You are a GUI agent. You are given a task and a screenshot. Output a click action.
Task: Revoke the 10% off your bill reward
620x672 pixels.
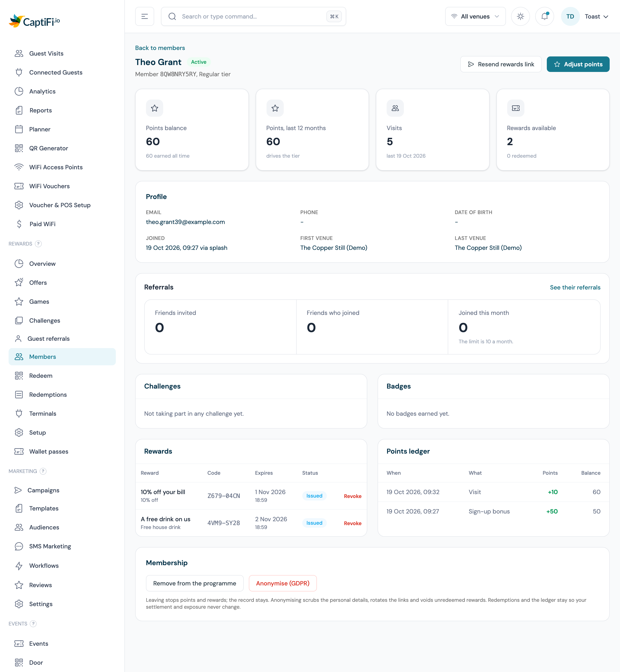coord(352,496)
